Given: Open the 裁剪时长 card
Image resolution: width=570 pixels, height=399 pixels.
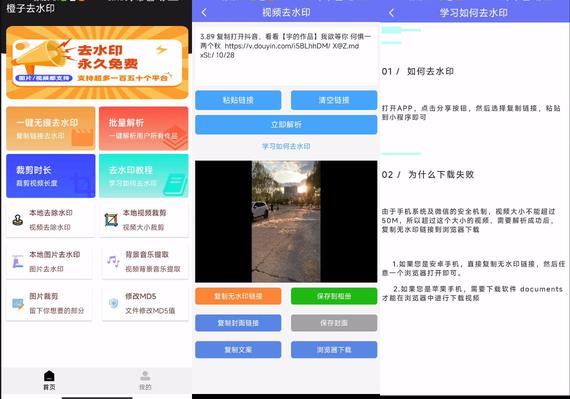Looking at the screenshot, I should 51,176.
